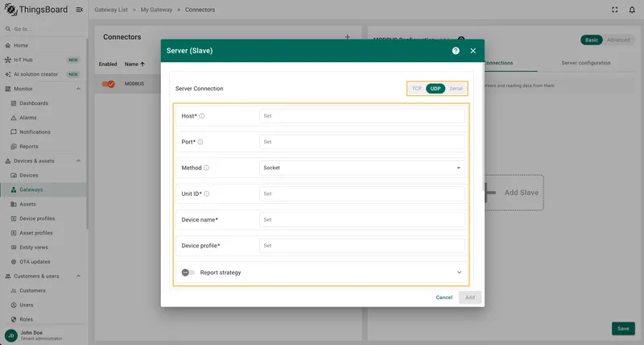Toggle the Report strategy switch
This screenshot has width=644, height=345.
click(x=188, y=272)
